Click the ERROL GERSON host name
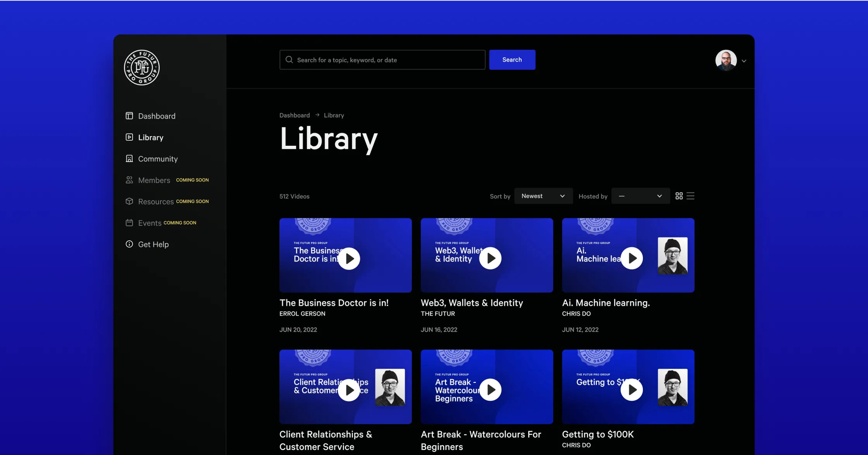 point(302,314)
